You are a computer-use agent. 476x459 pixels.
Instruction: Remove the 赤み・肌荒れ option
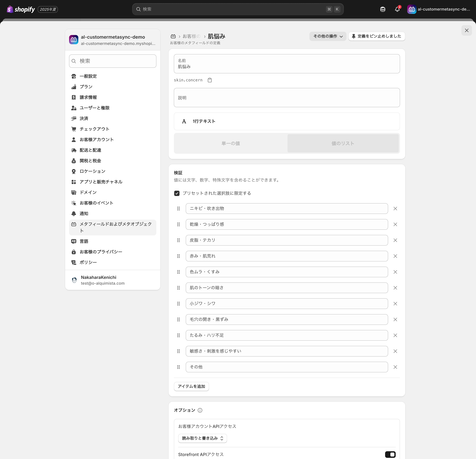395,256
